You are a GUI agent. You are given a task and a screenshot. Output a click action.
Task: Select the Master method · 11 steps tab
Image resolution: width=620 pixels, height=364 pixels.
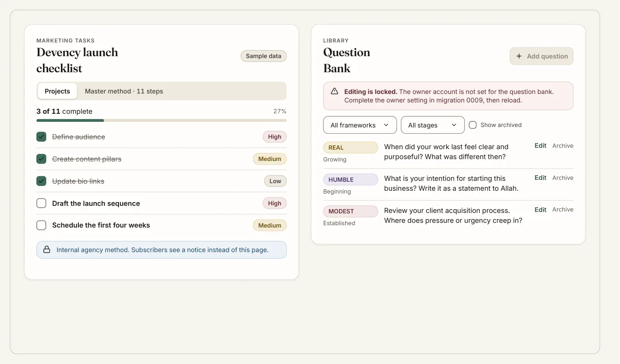tap(124, 91)
